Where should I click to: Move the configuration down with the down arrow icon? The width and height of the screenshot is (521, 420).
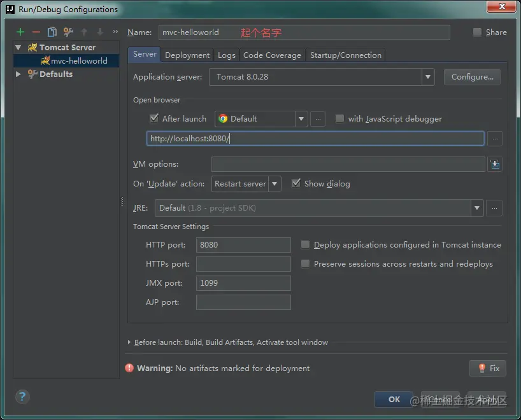[x=100, y=32]
